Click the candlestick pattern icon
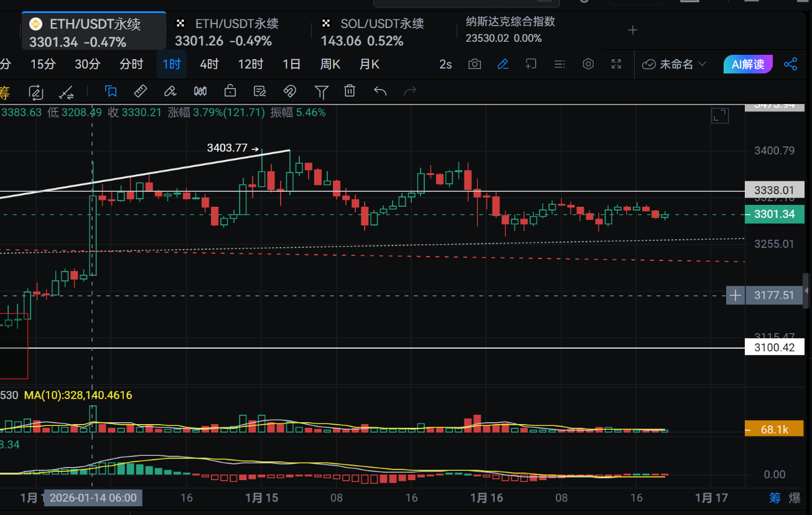The image size is (812, 515). pyautogui.click(x=200, y=92)
